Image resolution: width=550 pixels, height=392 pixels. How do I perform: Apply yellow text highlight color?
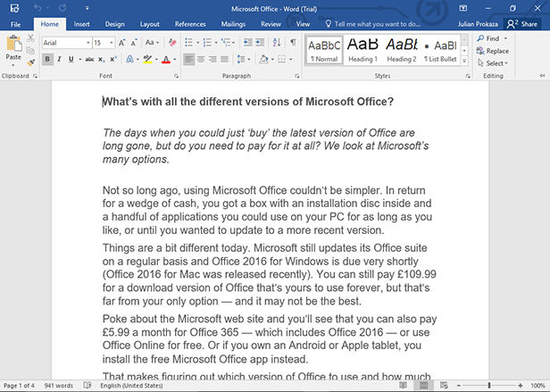pos(148,59)
